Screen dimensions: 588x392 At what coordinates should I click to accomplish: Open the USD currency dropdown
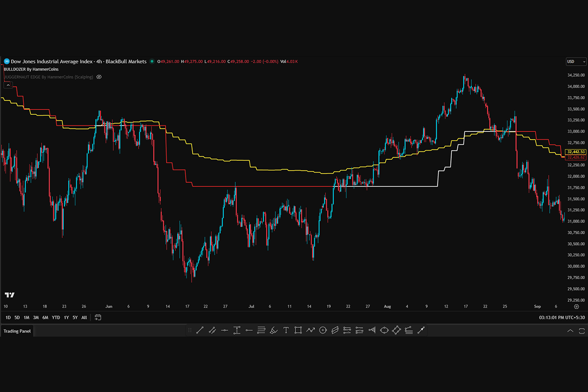click(576, 62)
